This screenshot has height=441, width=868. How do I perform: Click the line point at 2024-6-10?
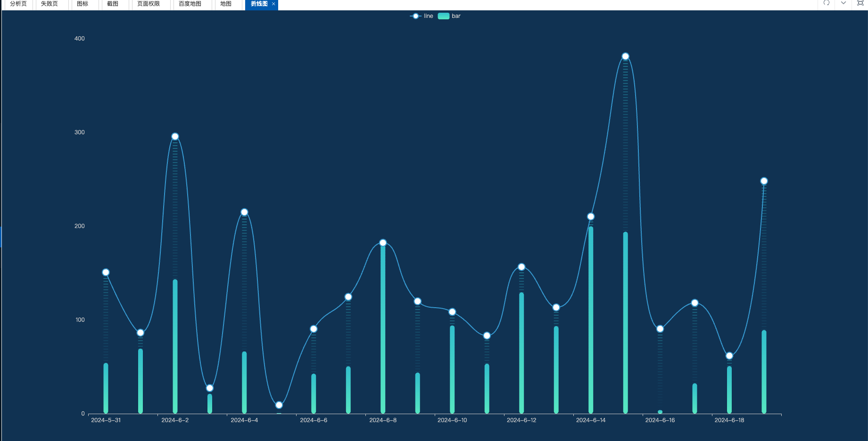click(x=452, y=312)
